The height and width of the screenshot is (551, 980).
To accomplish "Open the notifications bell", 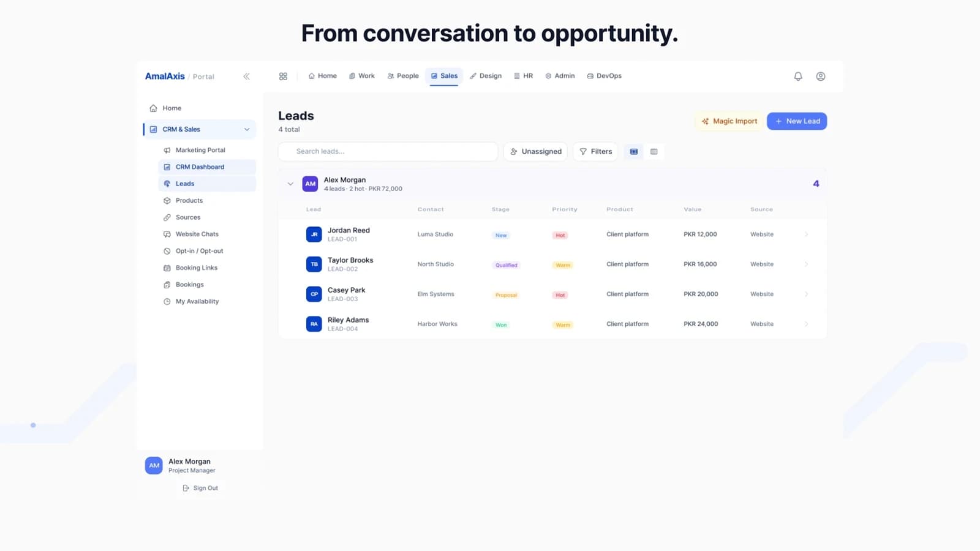I will coord(798,77).
